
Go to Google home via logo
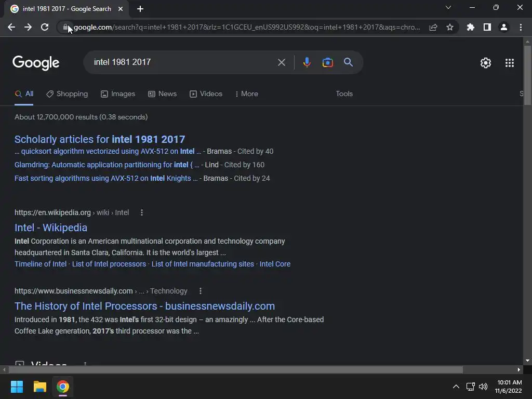pyautogui.click(x=36, y=63)
